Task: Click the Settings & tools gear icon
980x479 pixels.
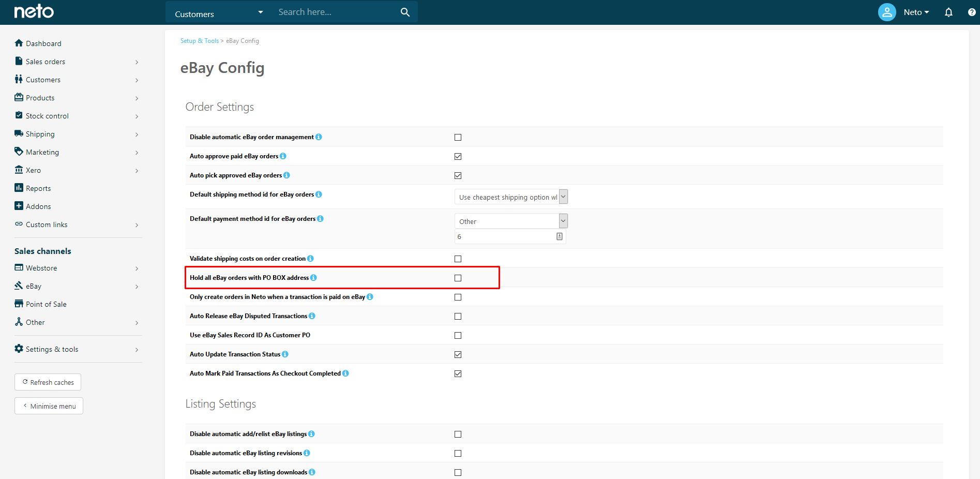Action: [19, 349]
